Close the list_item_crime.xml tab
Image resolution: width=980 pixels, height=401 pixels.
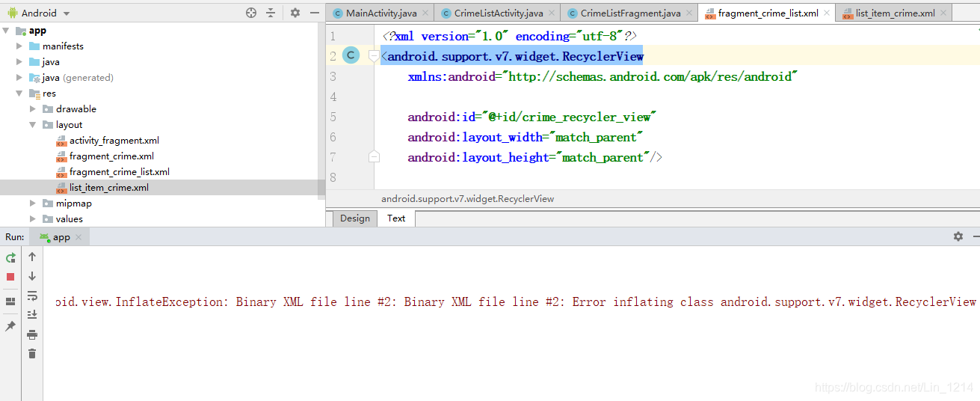point(943,13)
